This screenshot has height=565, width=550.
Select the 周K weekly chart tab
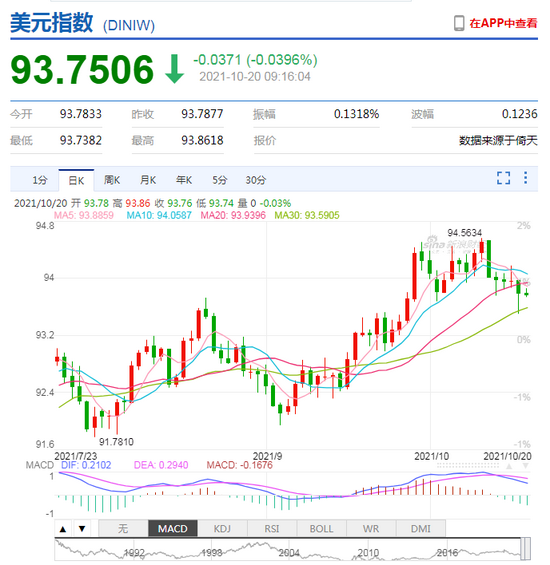pyautogui.click(x=112, y=180)
